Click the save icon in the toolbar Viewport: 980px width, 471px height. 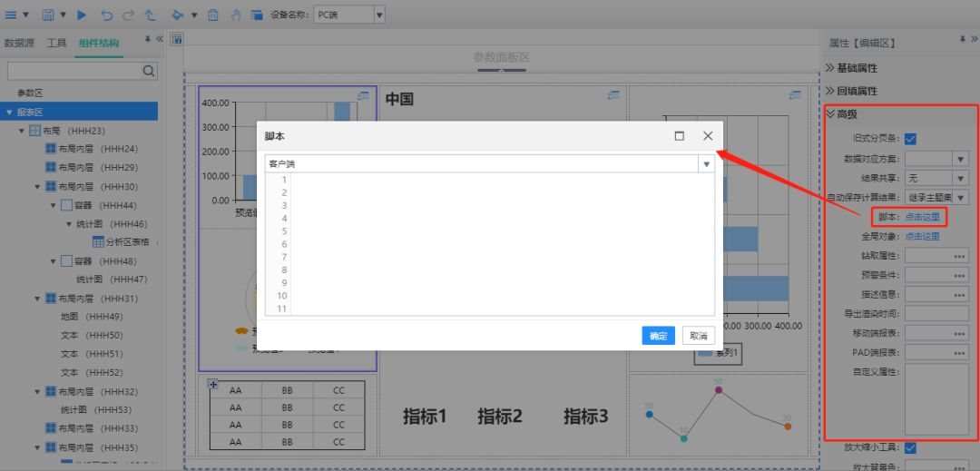click(48, 15)
